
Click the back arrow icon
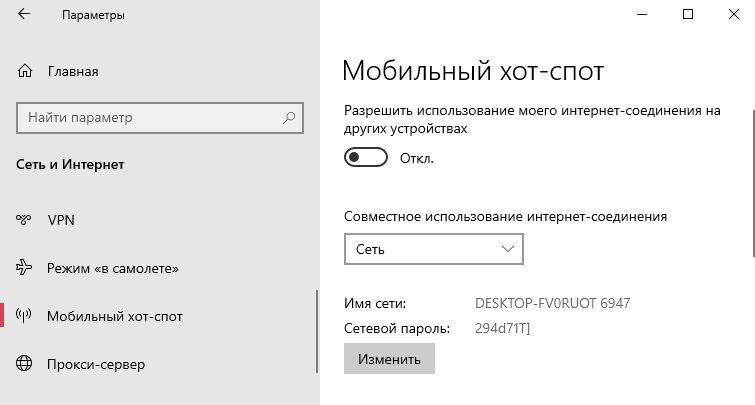click(24, 14)
